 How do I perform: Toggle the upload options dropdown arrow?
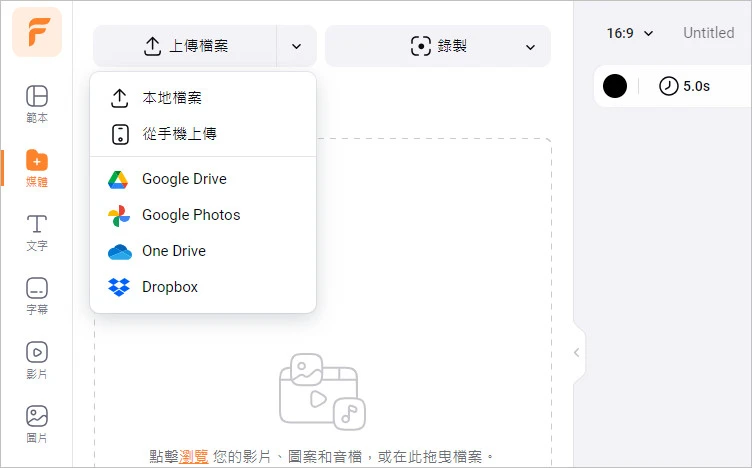point(296,46)
